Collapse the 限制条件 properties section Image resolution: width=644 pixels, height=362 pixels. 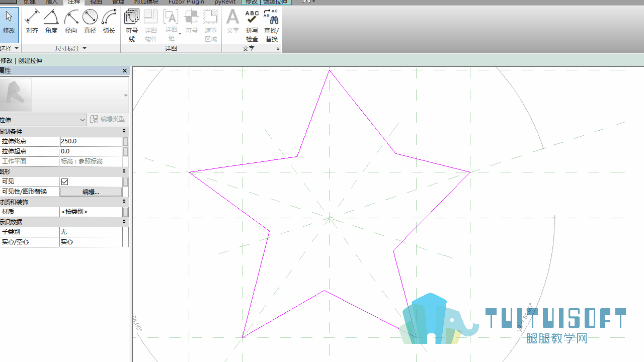click(x=124, y=131)
